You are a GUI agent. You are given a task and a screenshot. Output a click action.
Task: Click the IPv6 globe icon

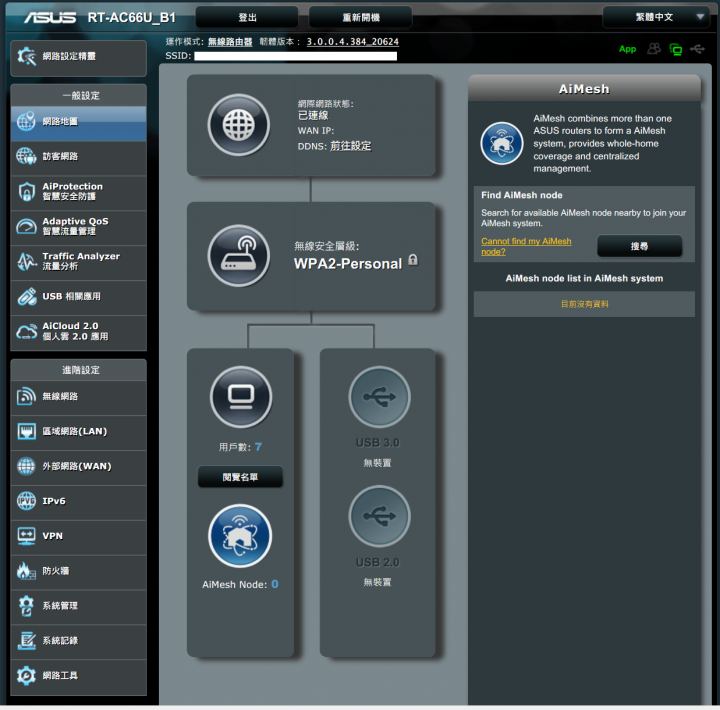click(26, 501)
